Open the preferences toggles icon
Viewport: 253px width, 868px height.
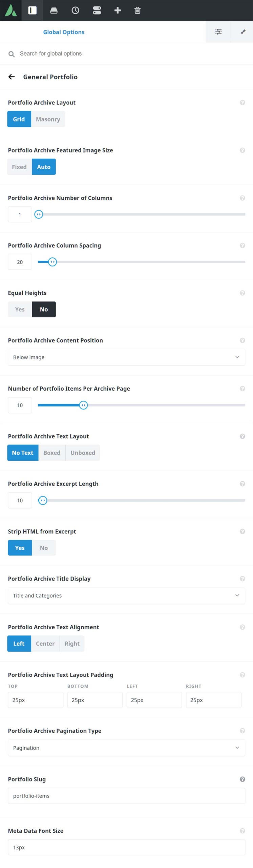pyautogui.click(x=97, y=11)
